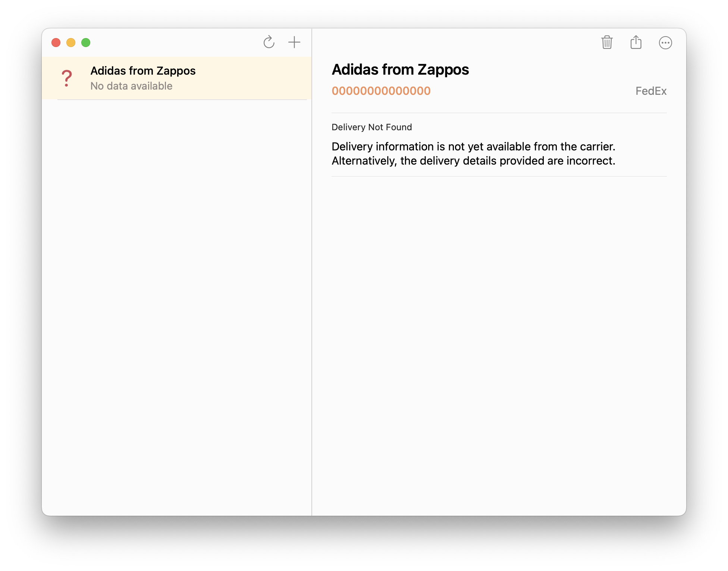The width and height of the screenshot is (728, 571).
Task: Click the No data available subtitle
Action: (131, 86)
